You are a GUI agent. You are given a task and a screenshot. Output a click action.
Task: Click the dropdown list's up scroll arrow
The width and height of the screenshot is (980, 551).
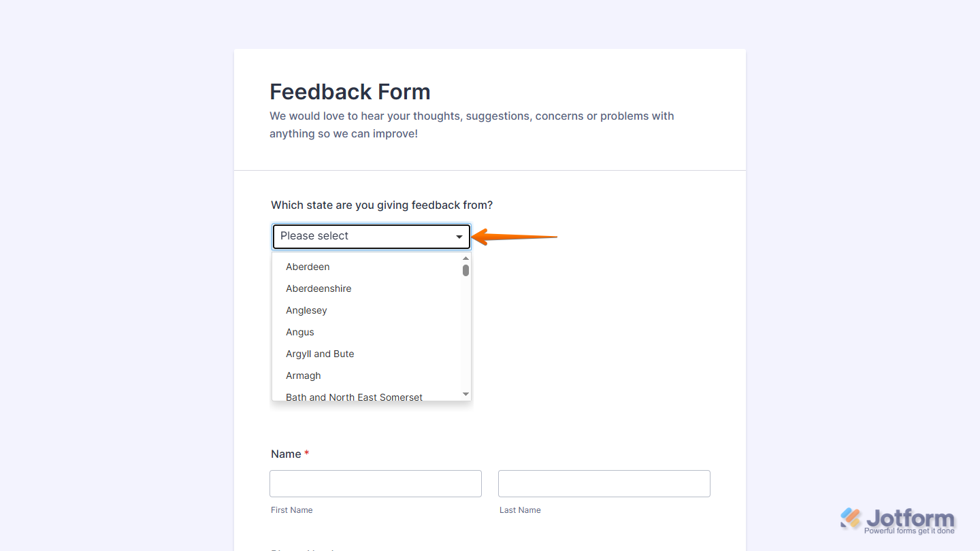tap(465, 258)
